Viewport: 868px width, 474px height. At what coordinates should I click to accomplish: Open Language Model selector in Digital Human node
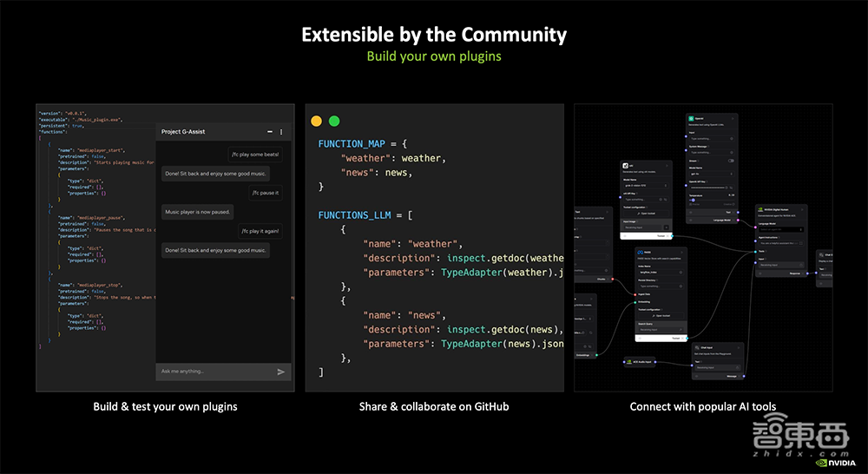[x=781, y=229]
